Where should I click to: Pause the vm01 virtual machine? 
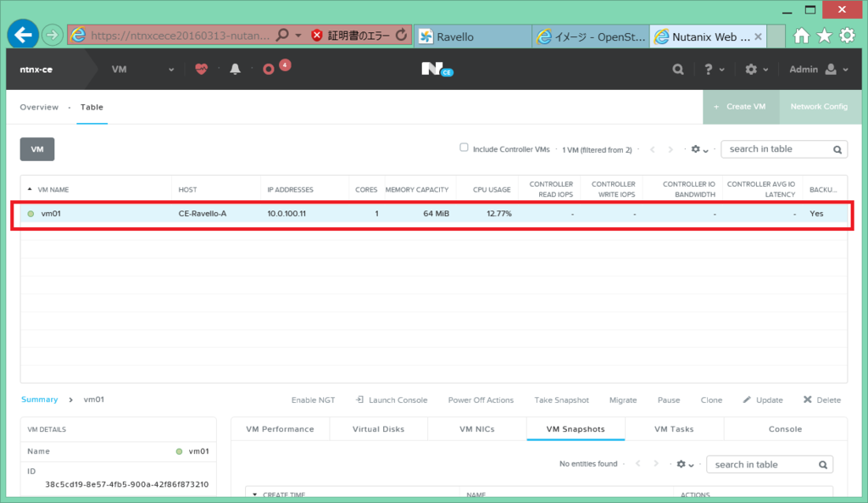coord(669,400)
